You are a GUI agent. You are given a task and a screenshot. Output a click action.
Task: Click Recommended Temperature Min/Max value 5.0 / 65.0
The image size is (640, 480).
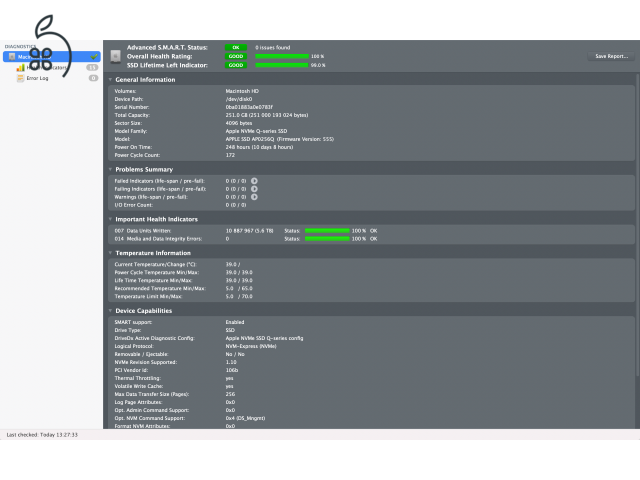click(x=239, y=288)
